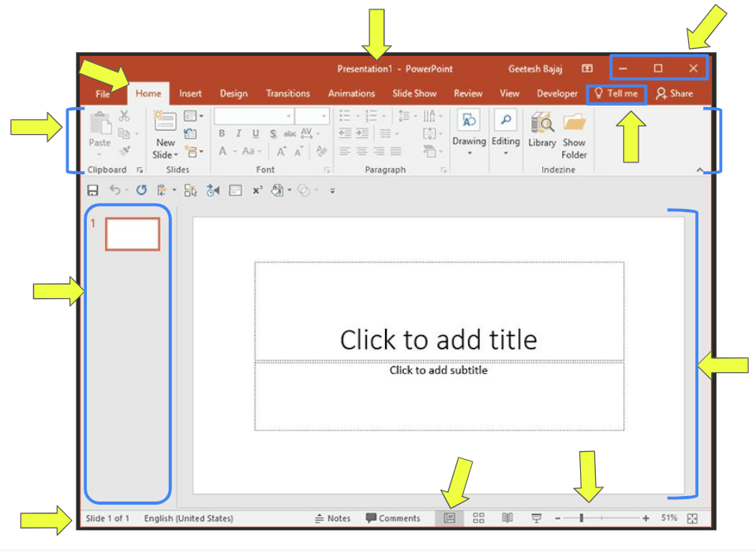This screenshot has width=756, height=552.
Task: Toggle Normal view button in status bar
Action: 449,518
